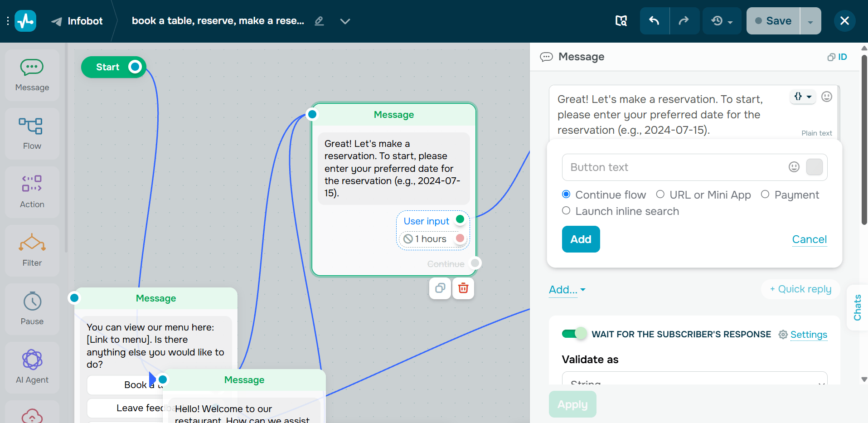Copy the block ID
868x423 pixels.
(837, 57)
